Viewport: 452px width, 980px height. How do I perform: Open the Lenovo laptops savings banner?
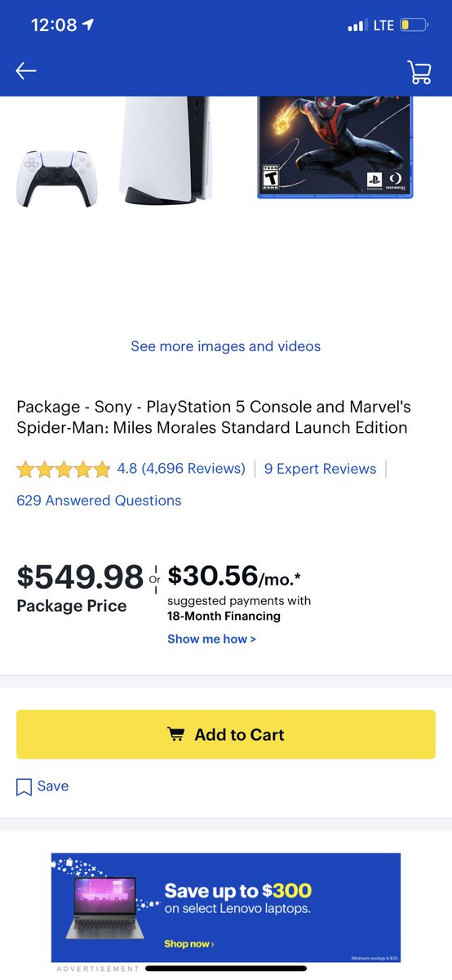pos(226,907)
